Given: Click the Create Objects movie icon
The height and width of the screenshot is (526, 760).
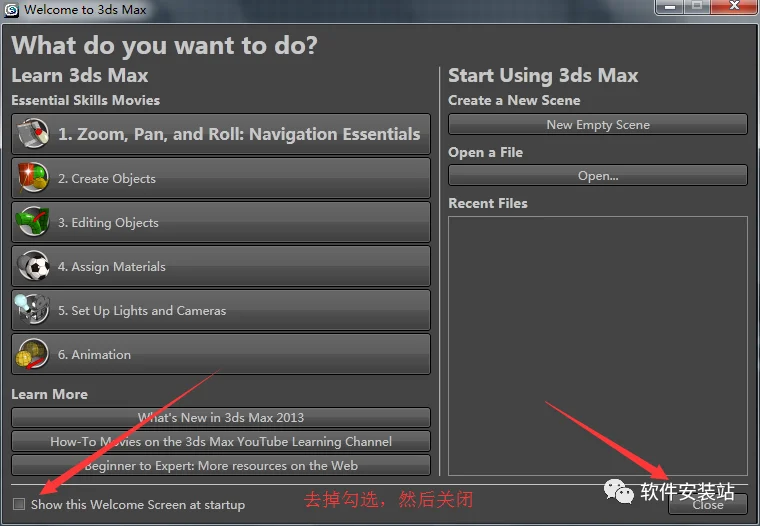Looking at the screenshot, I should pos(32,178).
